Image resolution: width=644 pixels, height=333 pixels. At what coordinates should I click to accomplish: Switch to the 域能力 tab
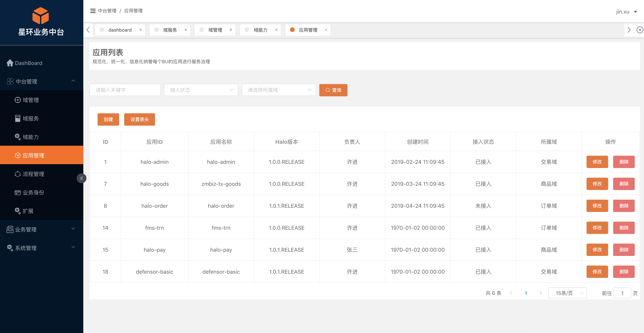(260, 30)
